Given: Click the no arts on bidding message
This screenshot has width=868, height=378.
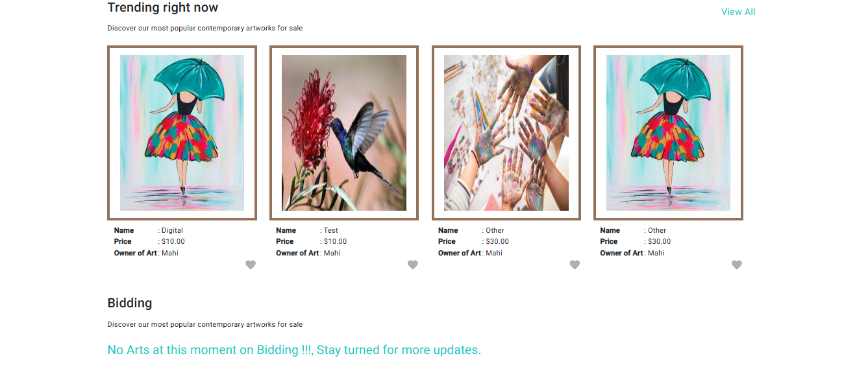Looking at the screenshot, I should (x=294, y=350).
